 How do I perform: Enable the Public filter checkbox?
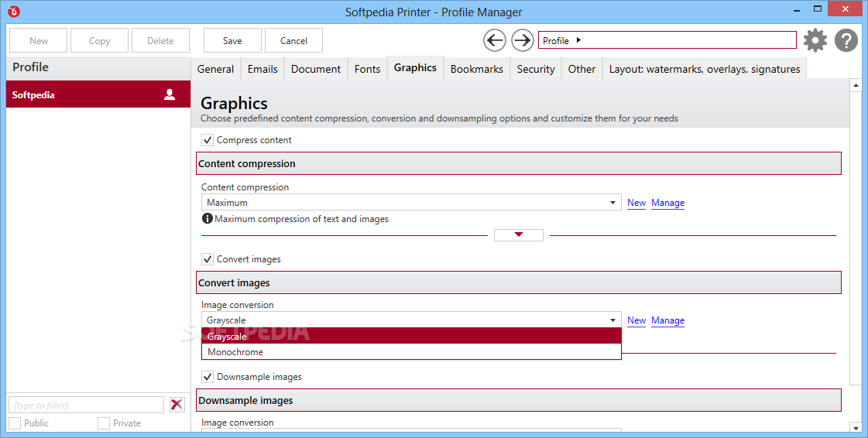15,423
